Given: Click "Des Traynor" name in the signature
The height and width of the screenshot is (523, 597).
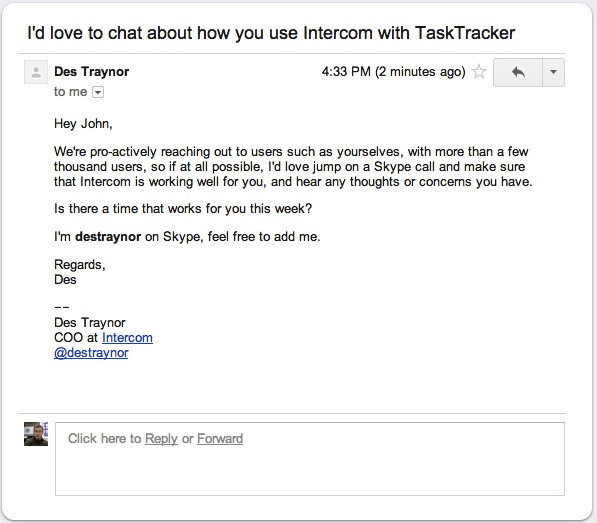Looking at the screenshot, I should (90, 323).
